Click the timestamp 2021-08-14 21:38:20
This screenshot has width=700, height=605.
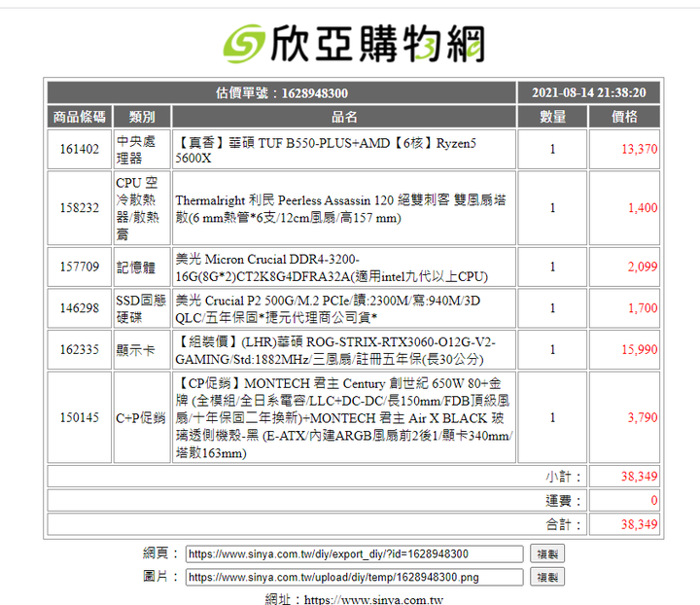point(588,92)
